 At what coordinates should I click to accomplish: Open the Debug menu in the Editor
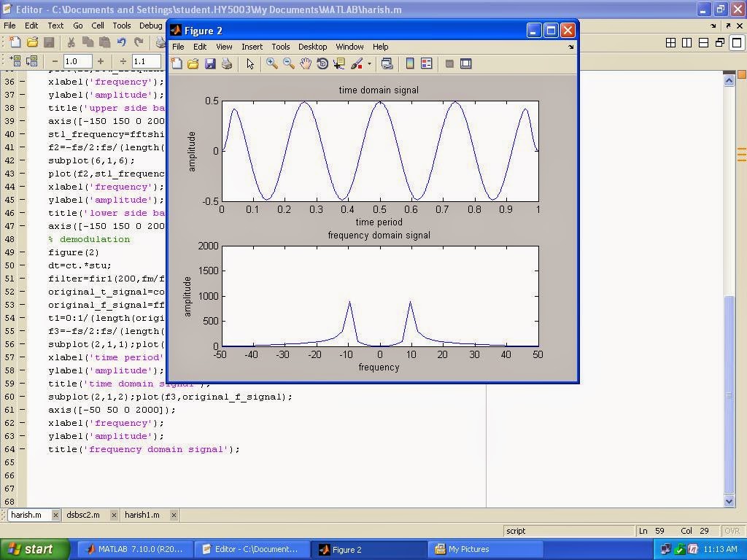coord(151,25)
